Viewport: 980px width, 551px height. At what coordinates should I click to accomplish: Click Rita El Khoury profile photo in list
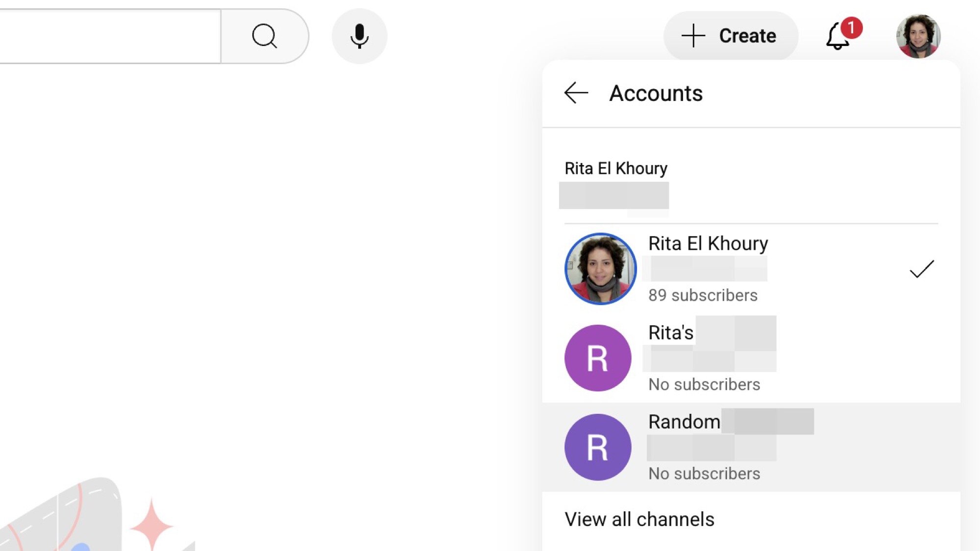(601, 269)
